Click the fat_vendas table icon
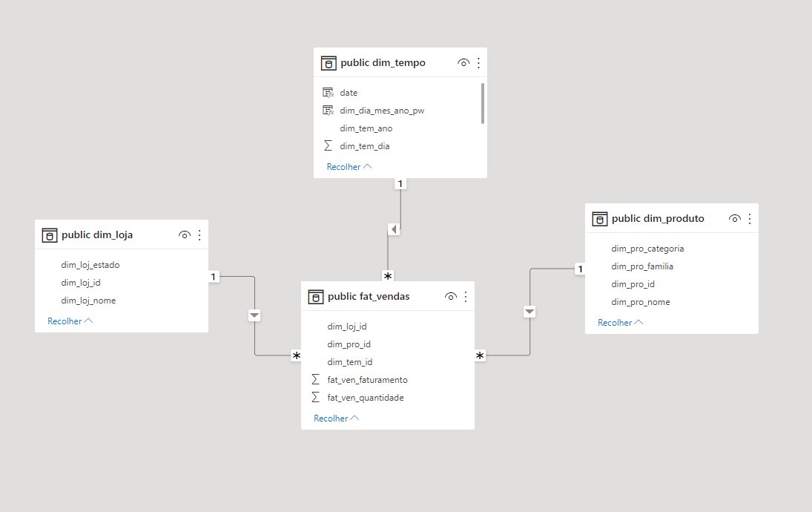The image size is (812, 512). [x=315, y=297]
